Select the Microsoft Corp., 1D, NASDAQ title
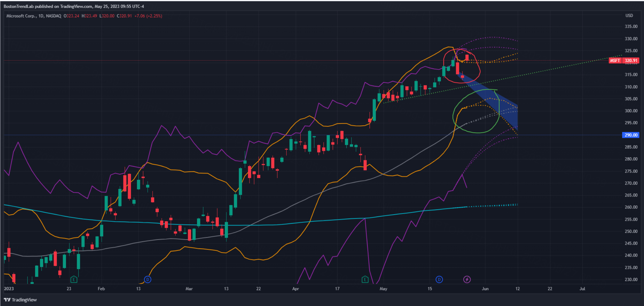The image size is (644, 306). coord(34,16)
